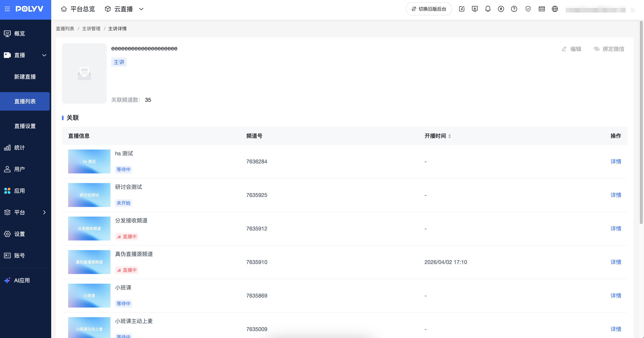Click the 未开始 status tag
644x338 pixels.
coord(124,203)
